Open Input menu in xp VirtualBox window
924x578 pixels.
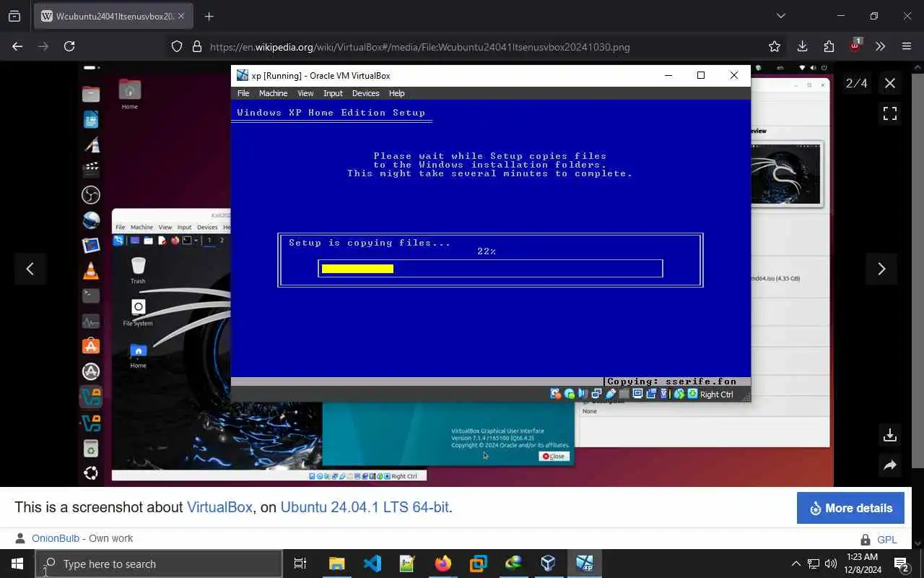(333, 93)
